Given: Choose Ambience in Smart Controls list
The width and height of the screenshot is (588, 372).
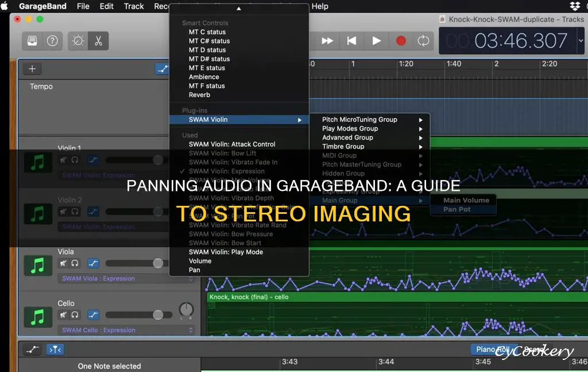Looking at the screenshot, I should [239, 77].
